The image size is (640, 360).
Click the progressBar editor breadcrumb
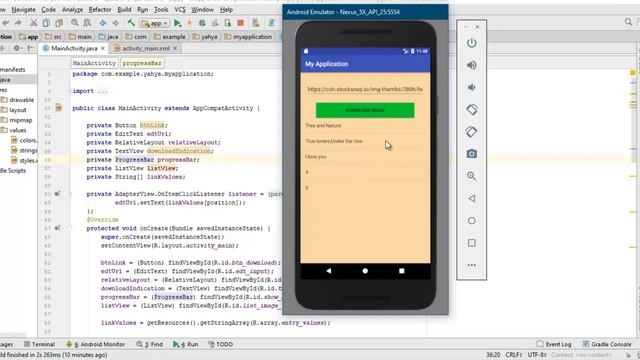tap(142, 63)
